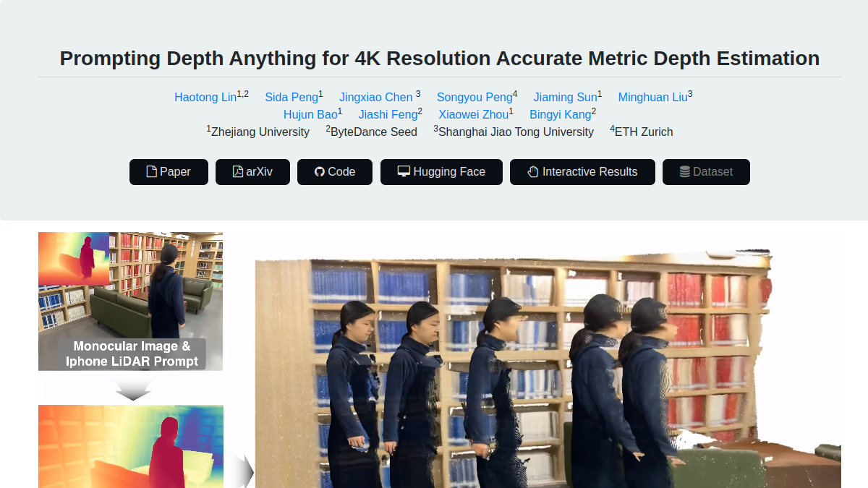Click the predicted depth map image below the arrow

pos(131,446)
